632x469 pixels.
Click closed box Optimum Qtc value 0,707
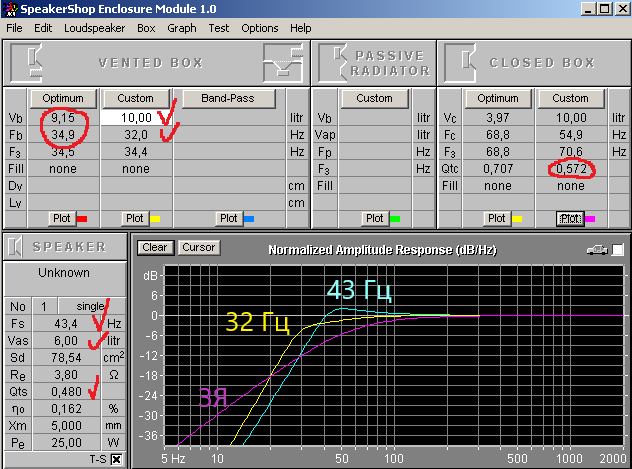498,168
